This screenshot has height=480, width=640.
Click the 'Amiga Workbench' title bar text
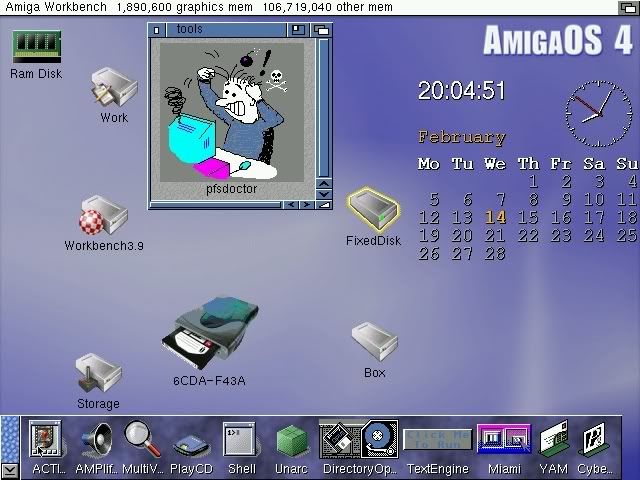56,7
